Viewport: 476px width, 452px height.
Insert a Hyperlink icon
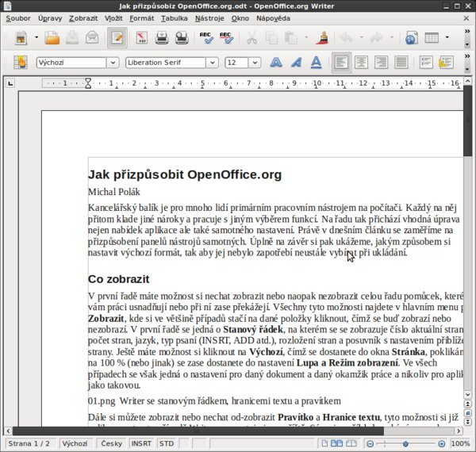click(411, 37)
